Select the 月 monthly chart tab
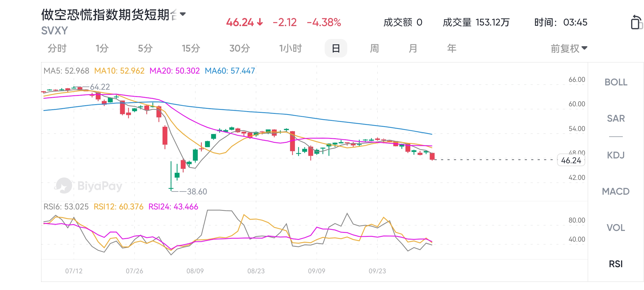Image resolution: width=644 pixels, height=290 pixels. [x=413, y=49]
